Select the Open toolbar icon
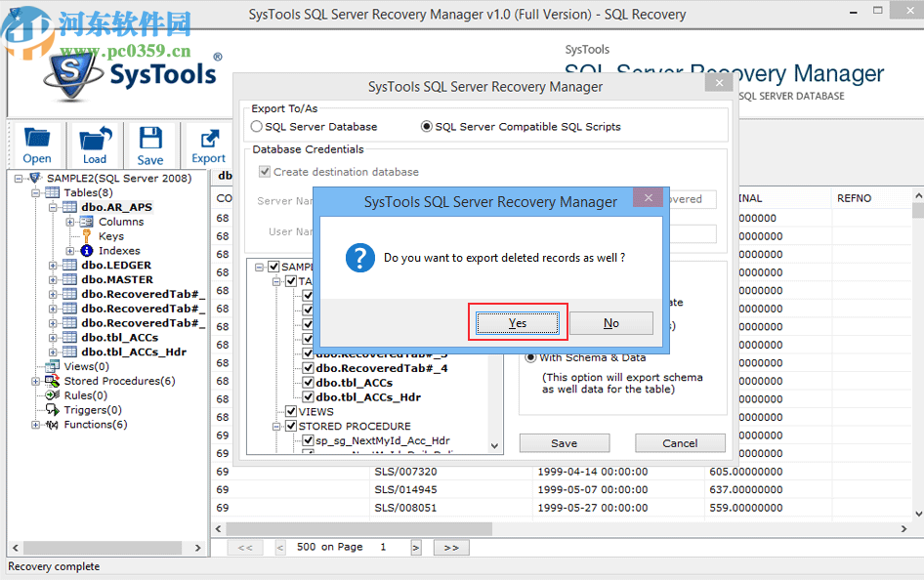This screenshot has height=580, width=924. tap(36, 145)
